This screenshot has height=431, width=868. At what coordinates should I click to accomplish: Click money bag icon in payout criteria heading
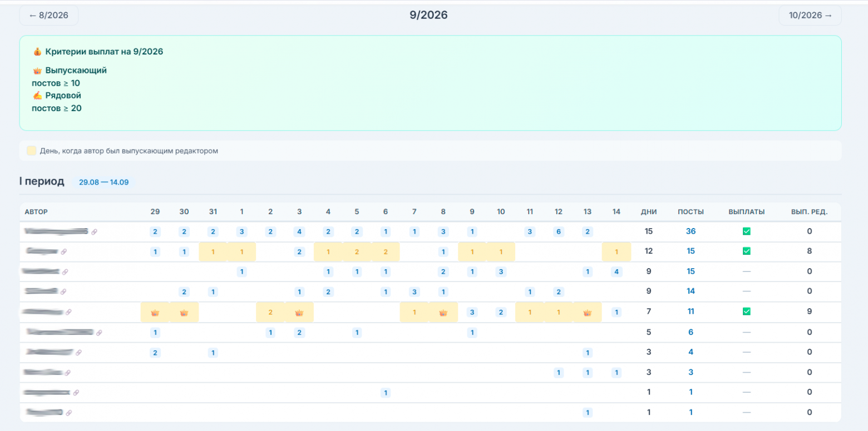[x=37, y=52]
